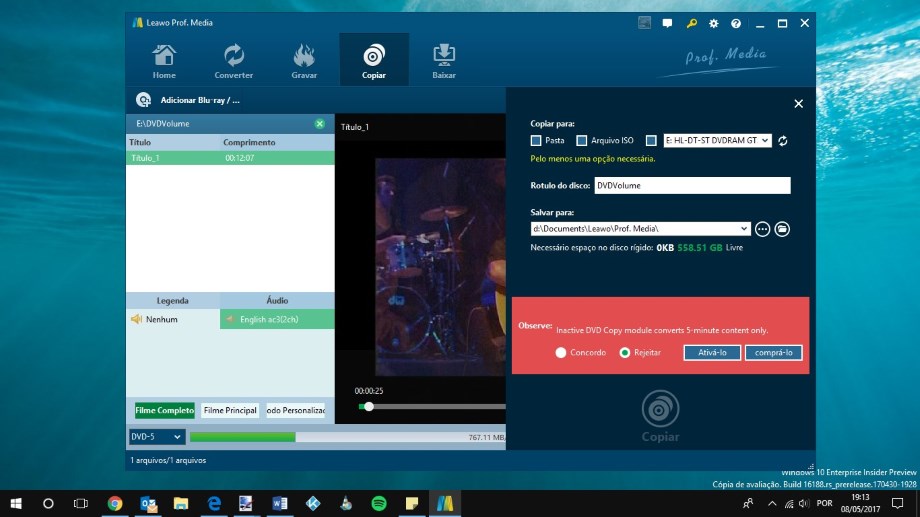
Task: Open the DVD-5 disc type dropdown
Action: pos(178,437)
